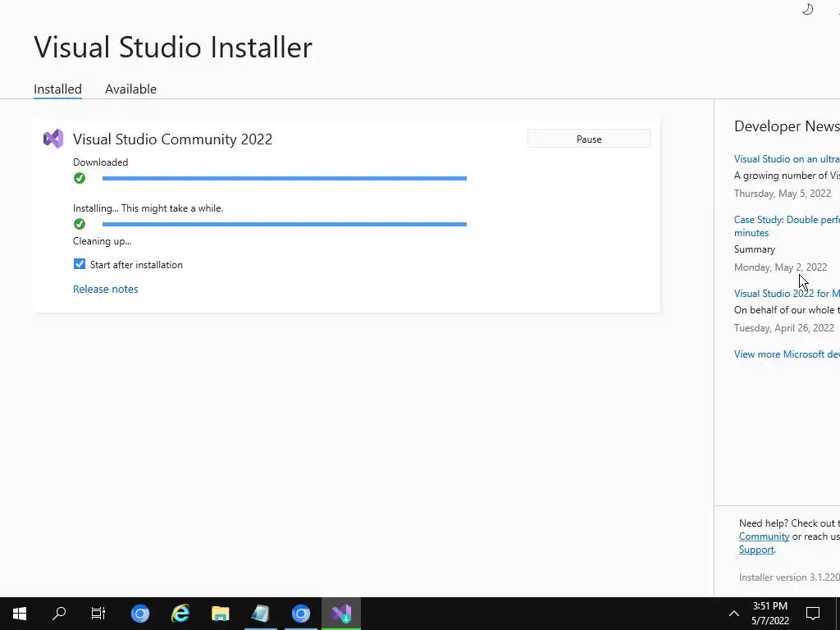Click the 'Monday, May 2, 2022' date
The height and width of the screenshot is (630, 840).
[781, 267]
